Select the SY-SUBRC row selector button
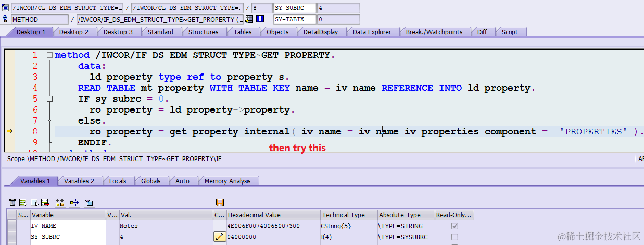 [11, 237]
